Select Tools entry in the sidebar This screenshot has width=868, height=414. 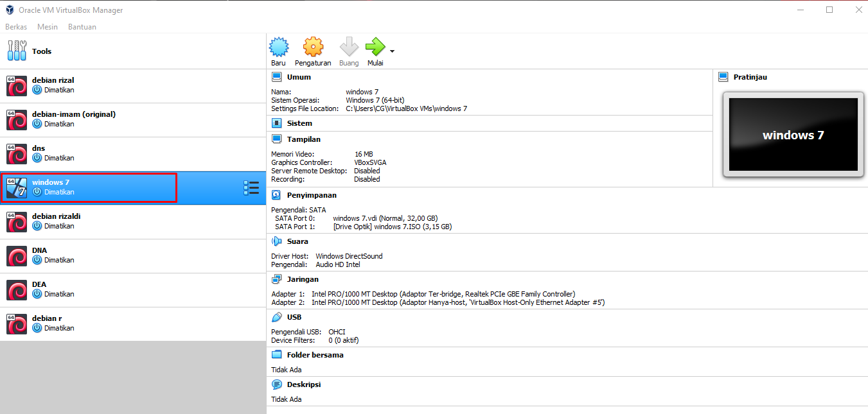coord(133,51)
